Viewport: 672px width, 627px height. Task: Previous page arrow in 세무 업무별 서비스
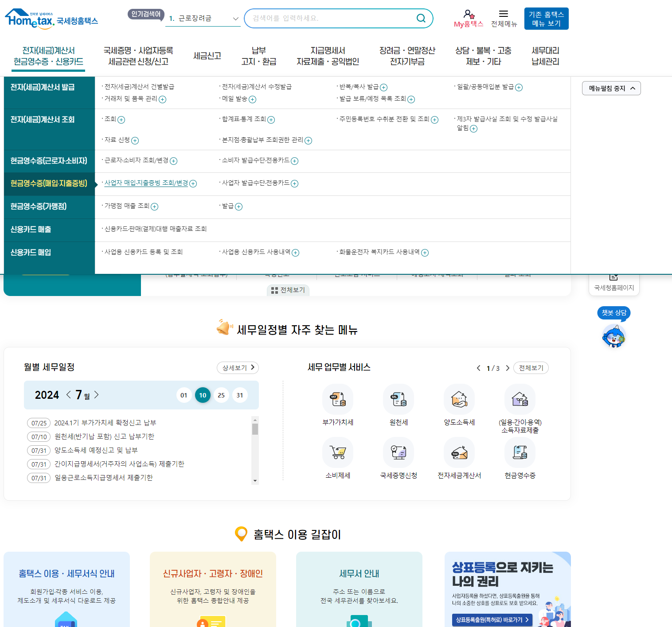tap(478, 368)
